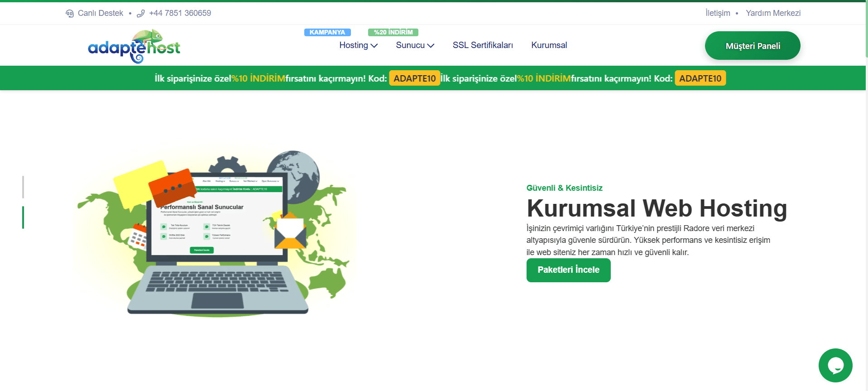This screenshot has height=391, width=868.
Task: Expand the Hosting dropdown chevron
Action: pos(374,45)
